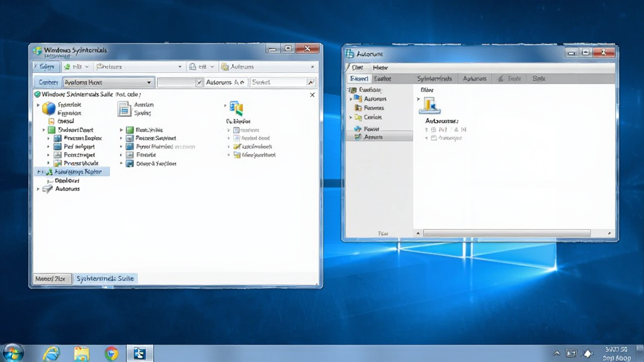This screenshot has width=644, height=362.
Task: Open the dropdown arrow next to the green toolbar icon
Action: click(87, 67)
